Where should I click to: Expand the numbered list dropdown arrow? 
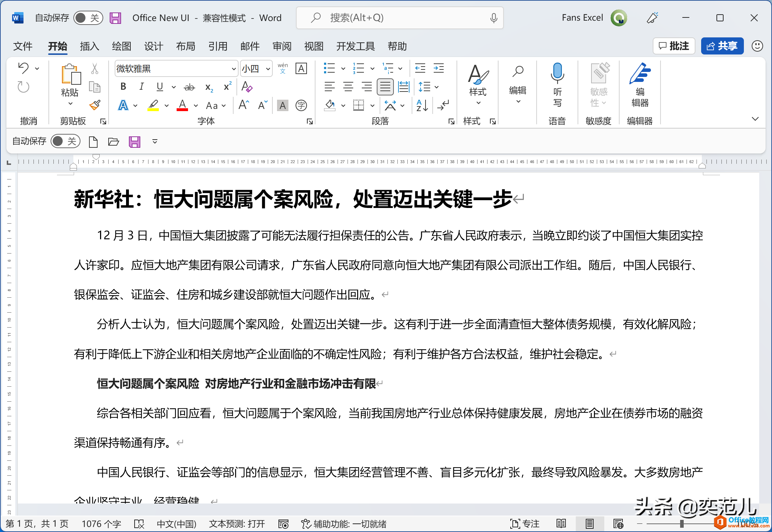[x=372, y=68]
